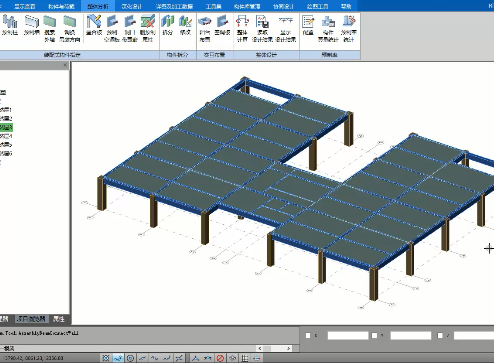Select the green highlighted floor item in tree
The image size is (494, 363).
6,127
